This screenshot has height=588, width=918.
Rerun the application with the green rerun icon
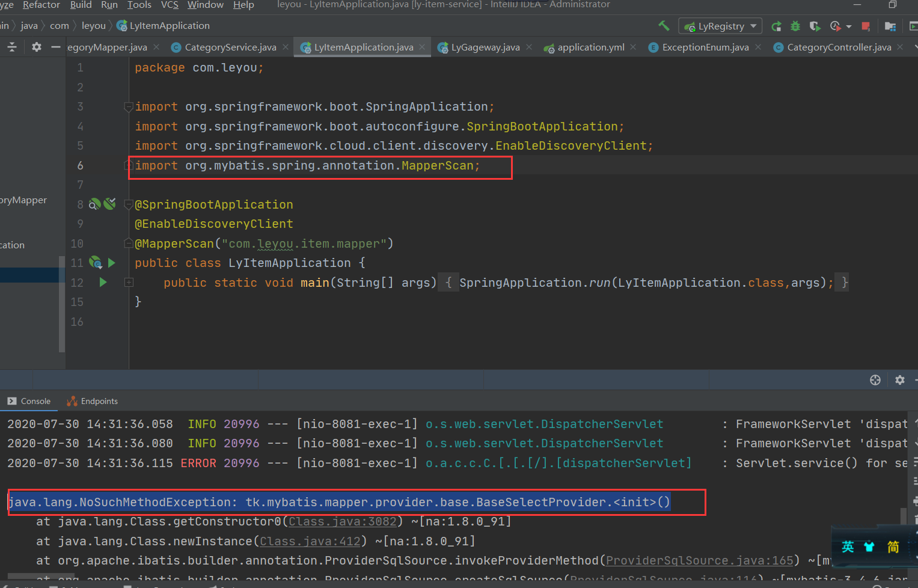776,26
